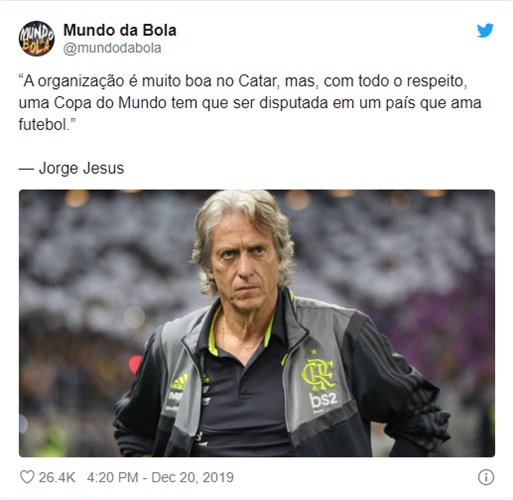Click the word "Catar" in the tweet
Screen dimensions: 513x500
pos(259,81)
